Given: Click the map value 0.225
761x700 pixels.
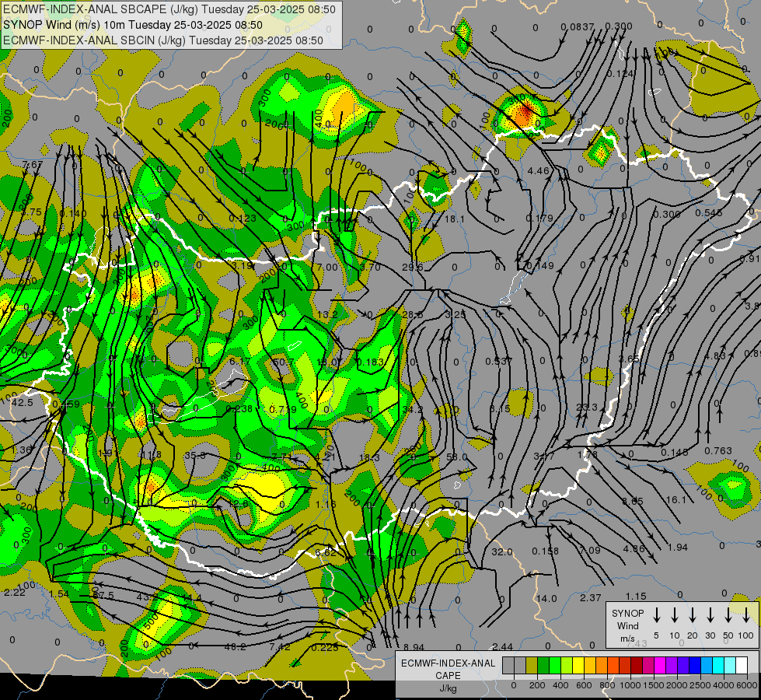Looking at the screenshot, I should [325, 648].
